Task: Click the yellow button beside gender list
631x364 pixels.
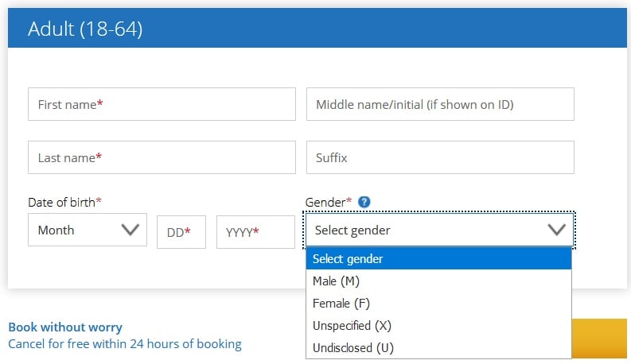Action: pyautogui.click(x=599, y=339)
